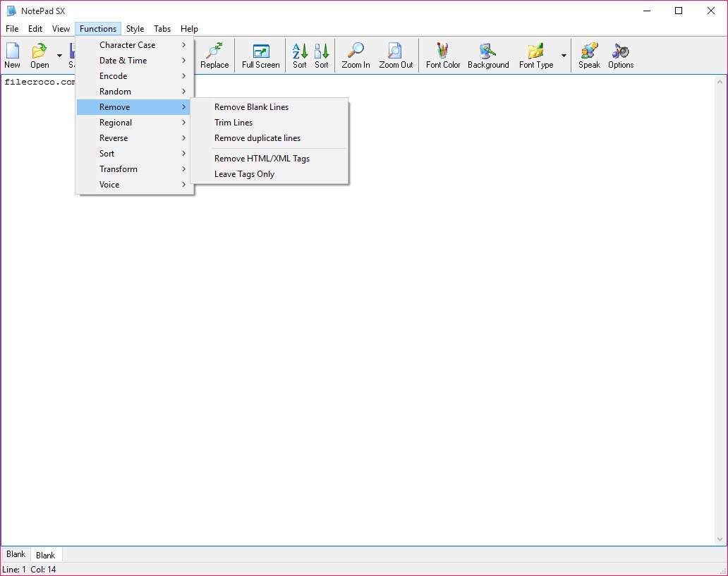Expand the dropdown arrow beside Font Type
Screen dimensions: 728x576
[x=564, y=56]
